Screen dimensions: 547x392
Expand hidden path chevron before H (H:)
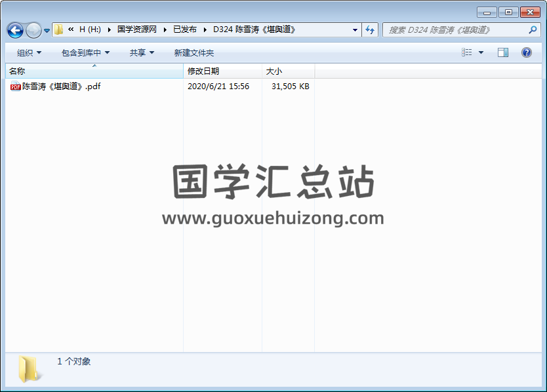click(71, 29)
